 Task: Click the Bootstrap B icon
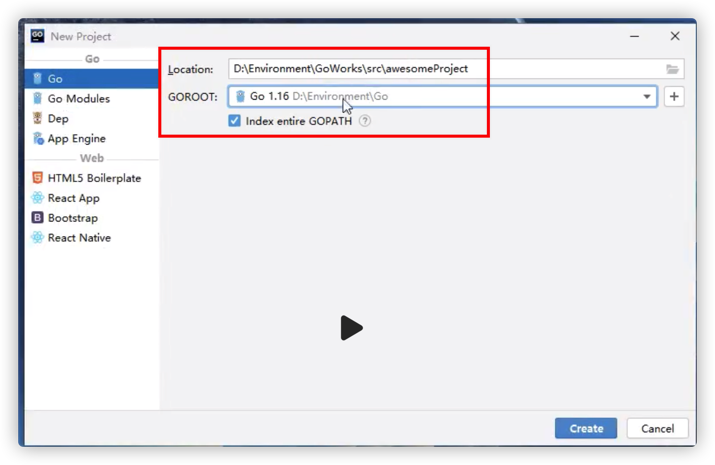37,217
